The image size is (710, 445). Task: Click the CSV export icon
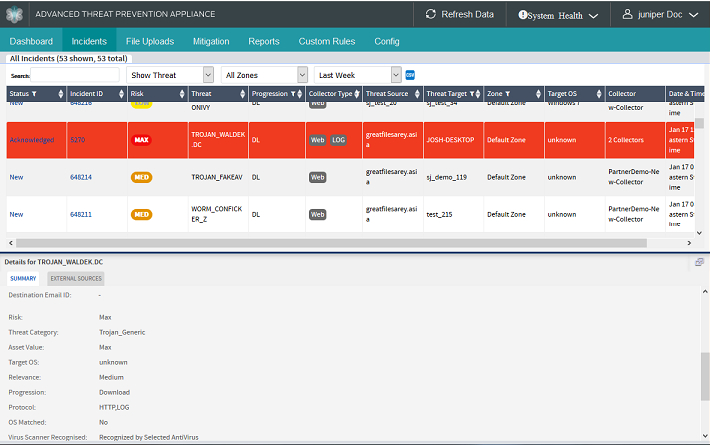point(410,75)
